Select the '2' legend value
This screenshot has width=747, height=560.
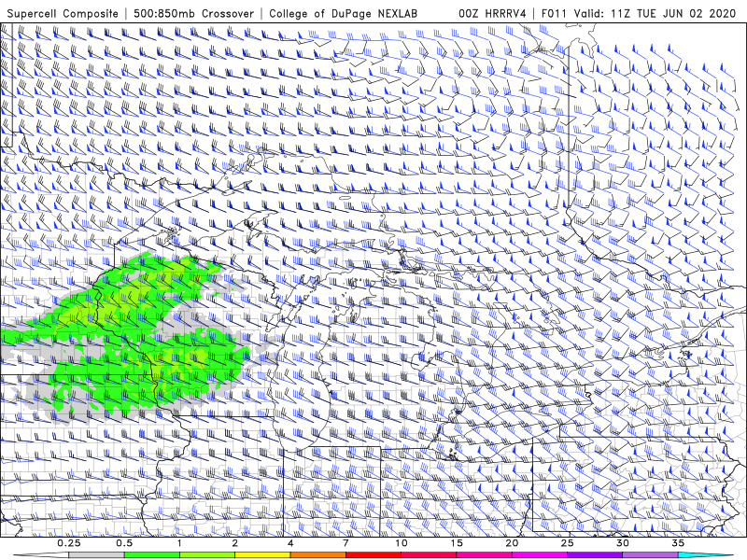point(235,543)
